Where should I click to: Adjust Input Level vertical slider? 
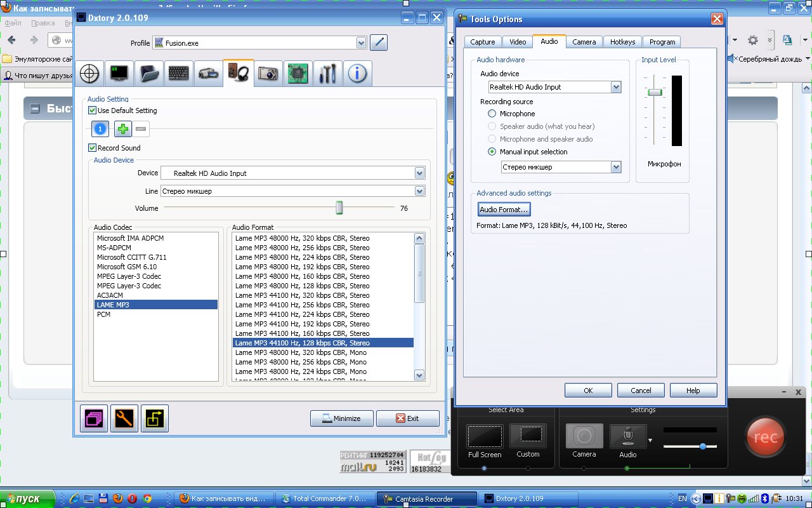(655, 93)
